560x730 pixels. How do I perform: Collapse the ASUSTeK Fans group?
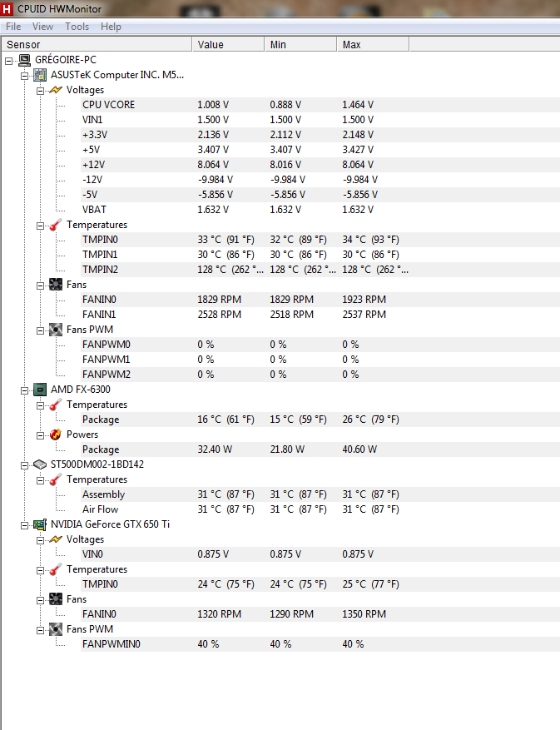40,286
